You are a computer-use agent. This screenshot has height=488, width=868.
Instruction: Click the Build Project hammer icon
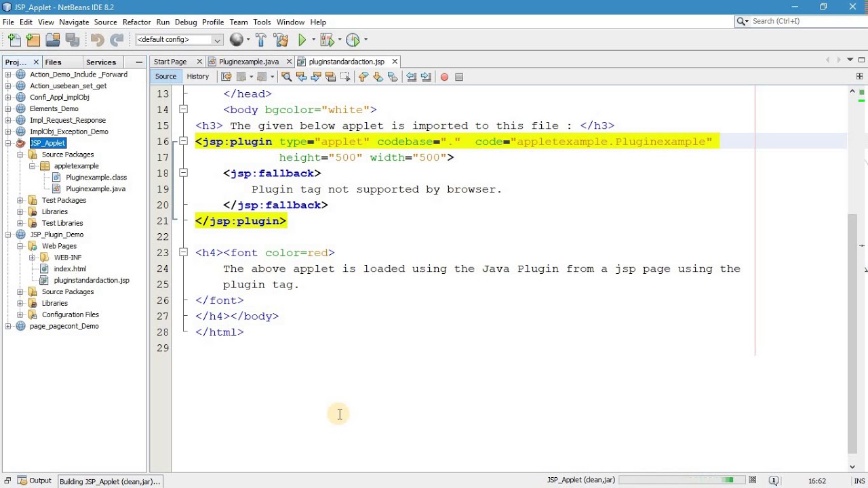[x=260, y=40]
